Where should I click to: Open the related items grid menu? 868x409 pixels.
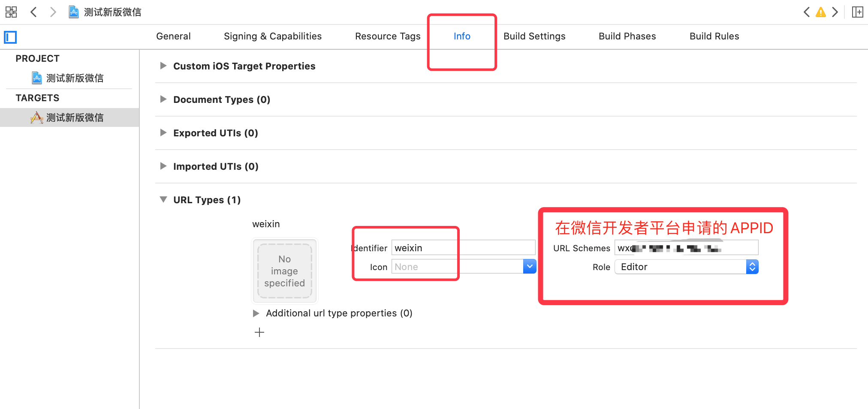click(11, 12)
